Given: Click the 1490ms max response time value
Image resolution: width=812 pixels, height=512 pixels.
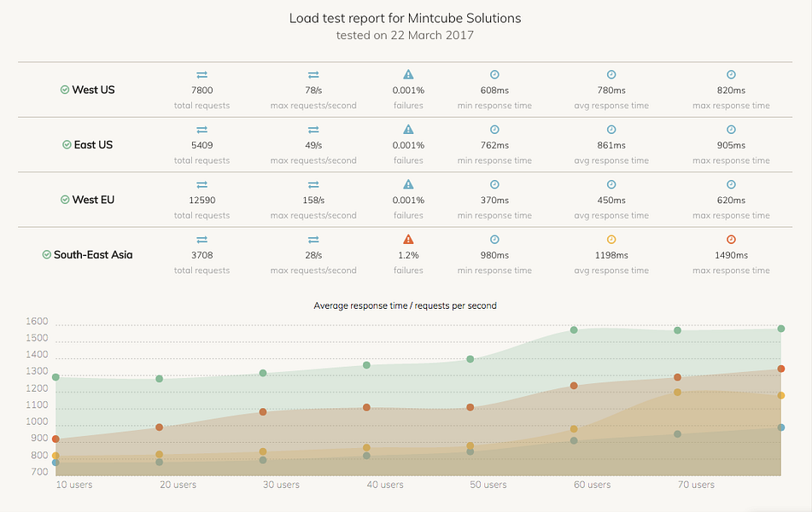Looking at the screenshot, I should click(731, 254).
